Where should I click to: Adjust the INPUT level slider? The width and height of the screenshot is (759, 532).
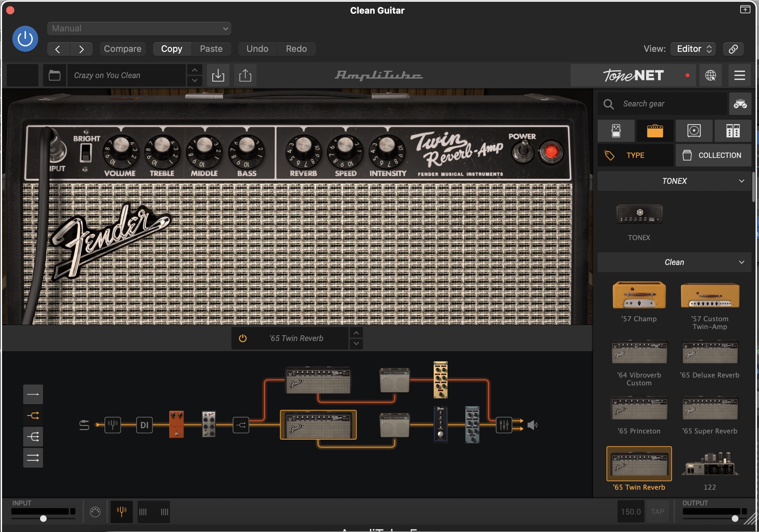43,519
